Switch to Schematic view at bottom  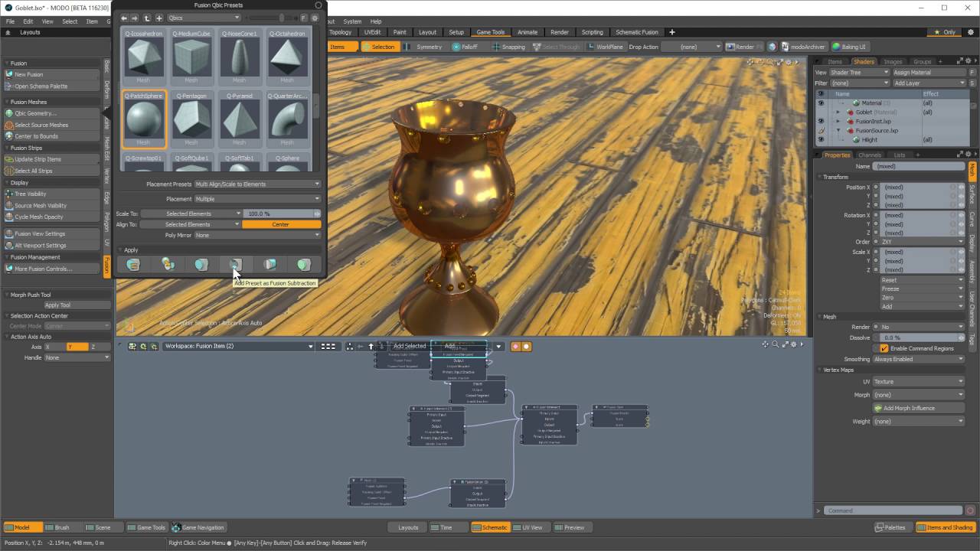pyautogui.click(x=490, y=527)
